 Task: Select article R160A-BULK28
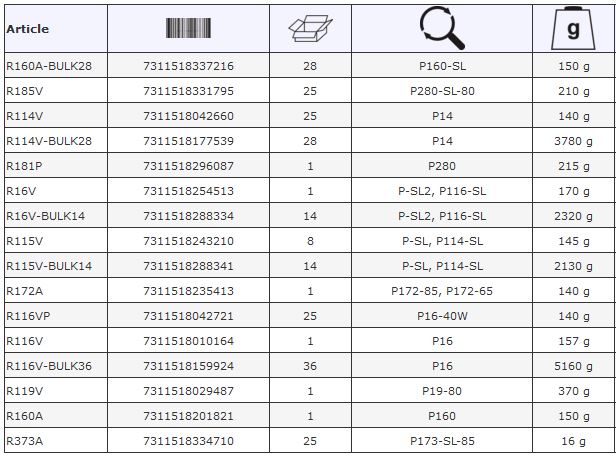(x=49, y=66)
